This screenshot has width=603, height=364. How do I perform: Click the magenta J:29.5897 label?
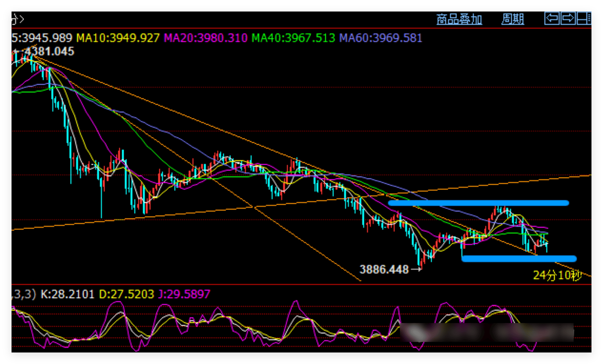pos(184,294)
